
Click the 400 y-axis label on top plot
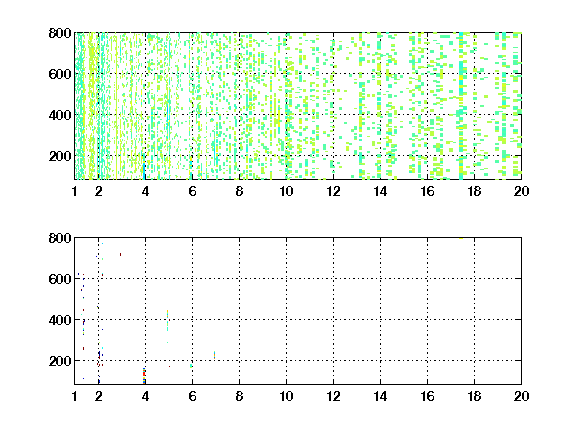60,115
